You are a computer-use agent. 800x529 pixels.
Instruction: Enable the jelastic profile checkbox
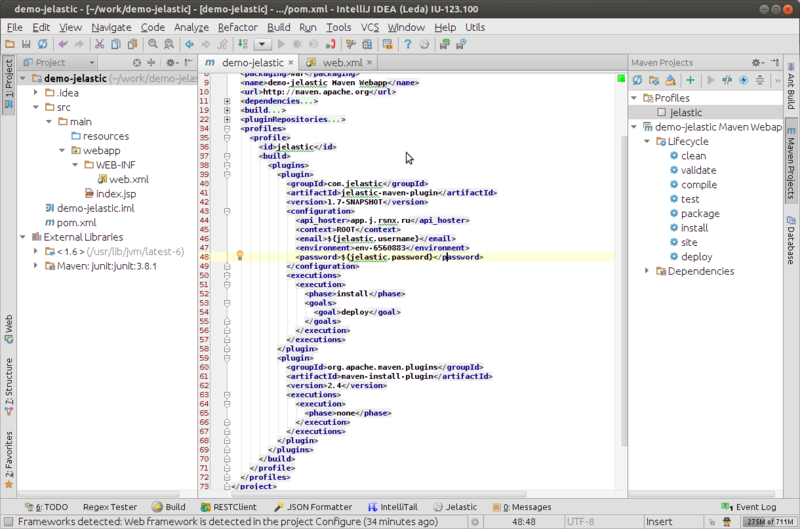pos(661,113)
